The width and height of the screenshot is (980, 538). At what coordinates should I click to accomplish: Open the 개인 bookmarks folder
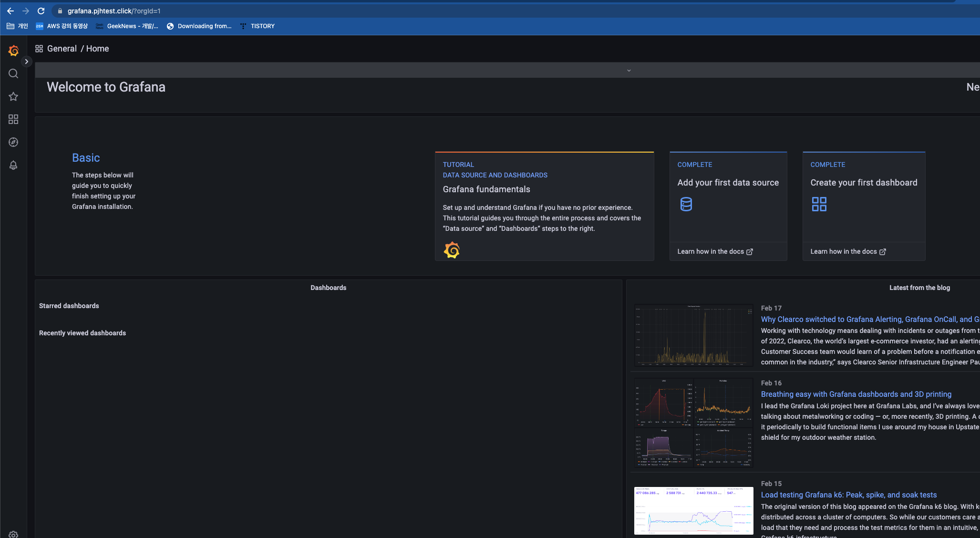pyautogui.click(x=18, y=26)
